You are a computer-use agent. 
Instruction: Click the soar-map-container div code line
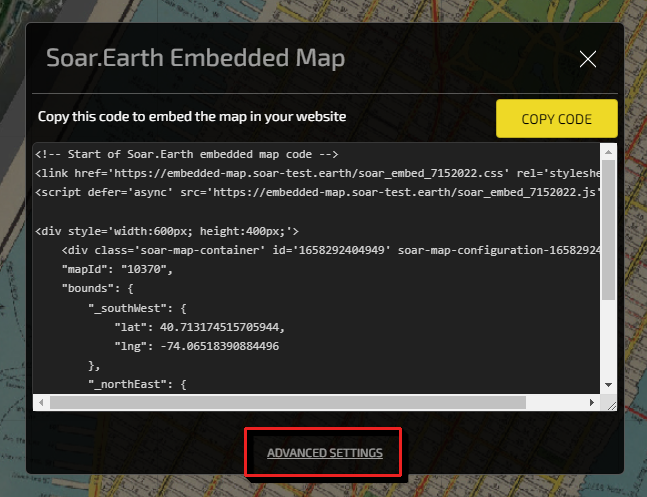pos(331,250)
